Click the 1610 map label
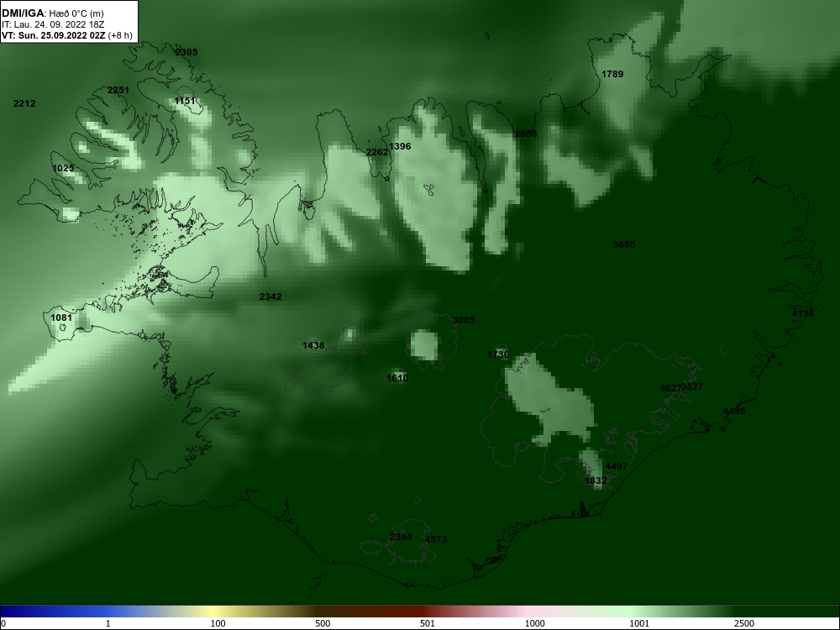Viewport: 840px width, 630px height. [x=397, y=378]
